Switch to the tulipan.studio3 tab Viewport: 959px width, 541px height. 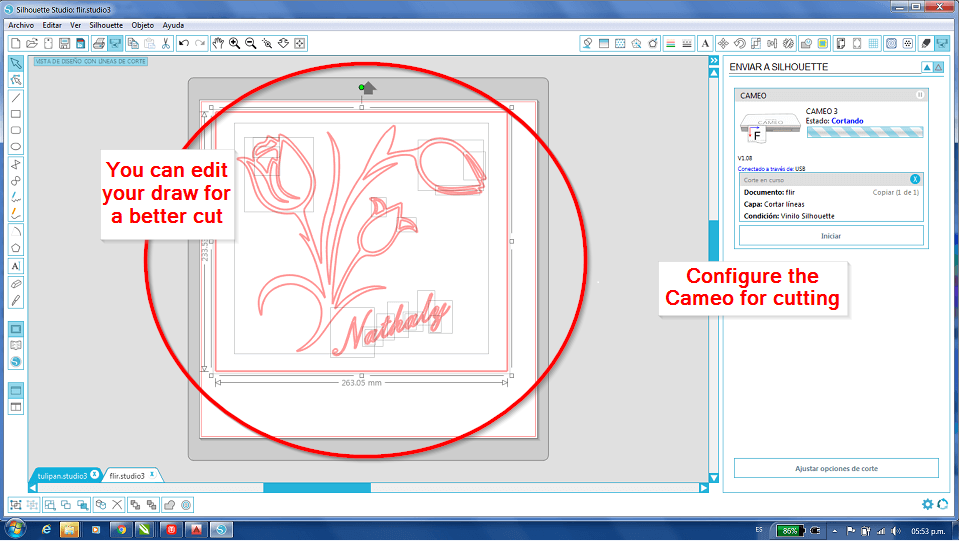[x=62, y=476]
